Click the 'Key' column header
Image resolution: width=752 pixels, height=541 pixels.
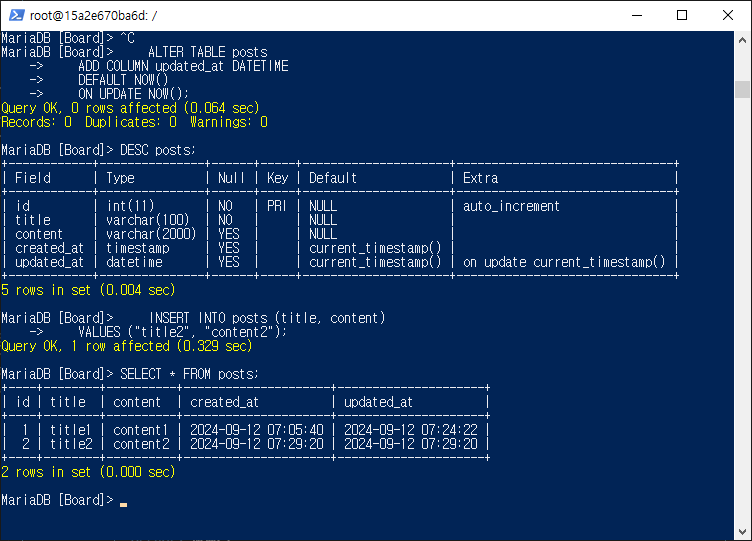pyautogui.click(x=278, y=178)
